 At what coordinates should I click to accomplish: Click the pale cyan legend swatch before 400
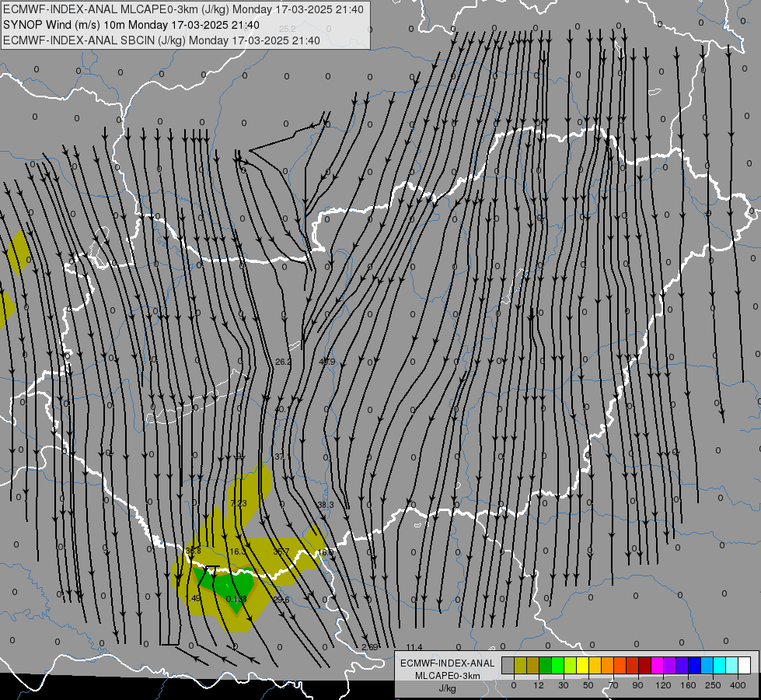click(732, 665)
